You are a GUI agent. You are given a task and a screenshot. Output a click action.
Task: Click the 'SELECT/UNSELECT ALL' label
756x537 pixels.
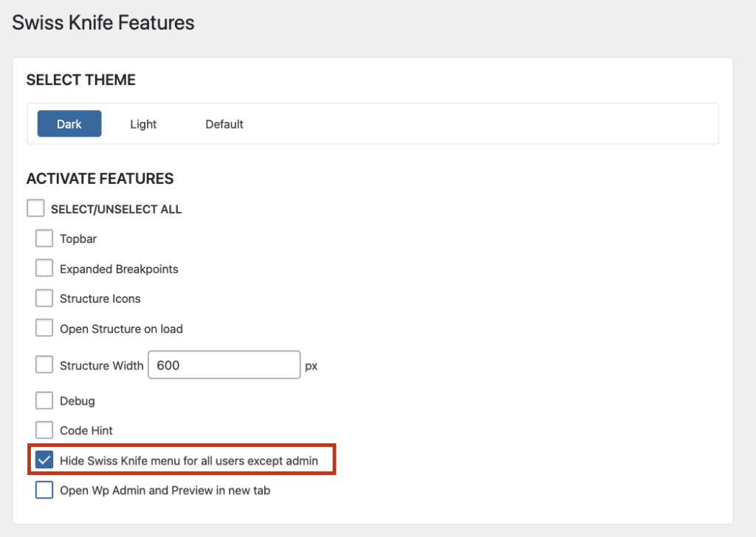[116, 209]
